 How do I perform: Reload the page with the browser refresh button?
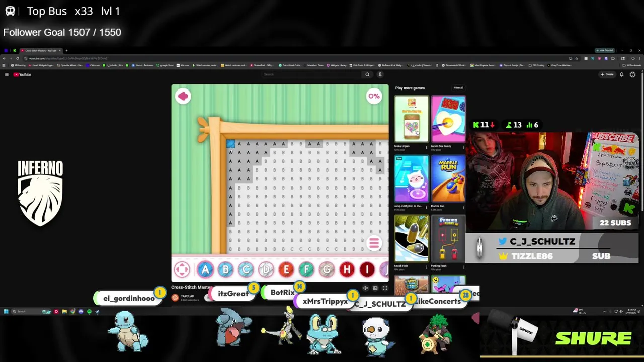[x=17, y=59]
